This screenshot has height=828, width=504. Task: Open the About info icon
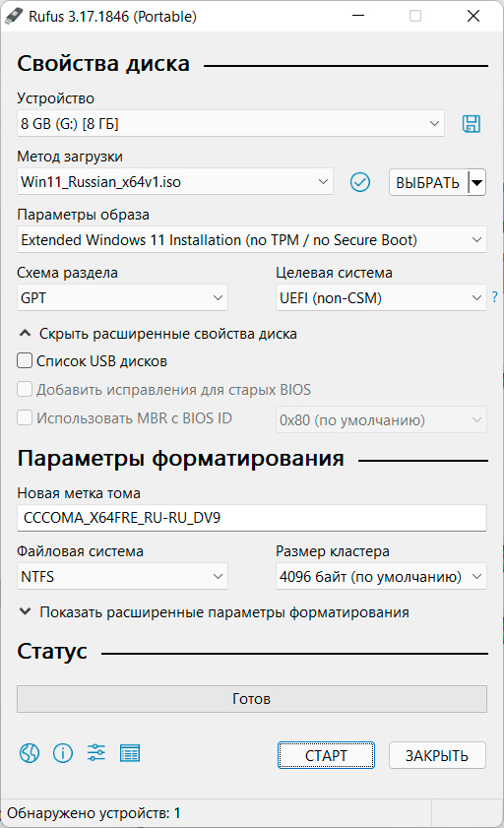click(63, 753)
